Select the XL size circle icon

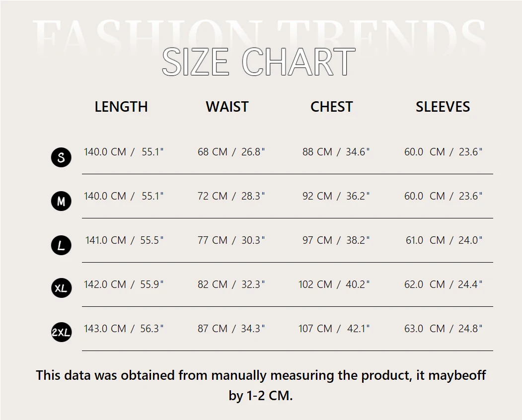[x=61, y=288]
